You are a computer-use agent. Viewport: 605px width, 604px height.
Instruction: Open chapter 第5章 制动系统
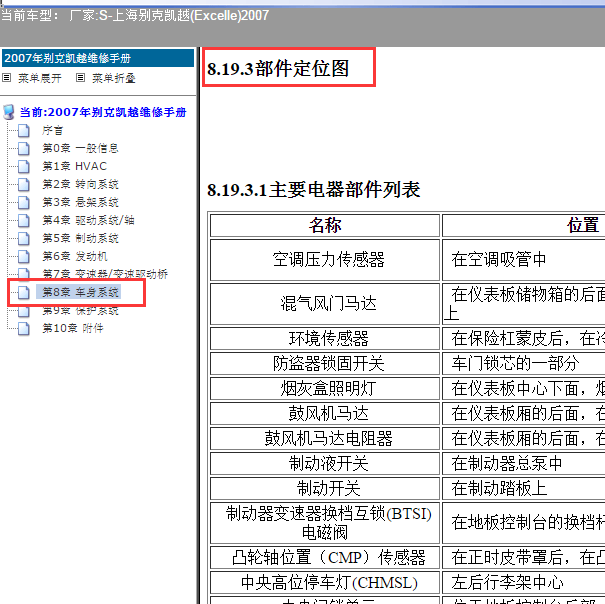click(x=80, y=239)
